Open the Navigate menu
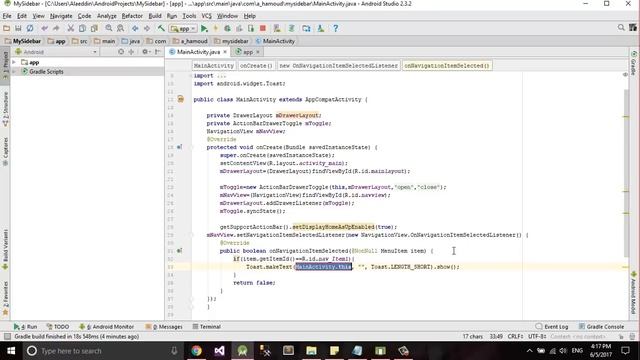The image size is (640, 360). tap(61, 16)
